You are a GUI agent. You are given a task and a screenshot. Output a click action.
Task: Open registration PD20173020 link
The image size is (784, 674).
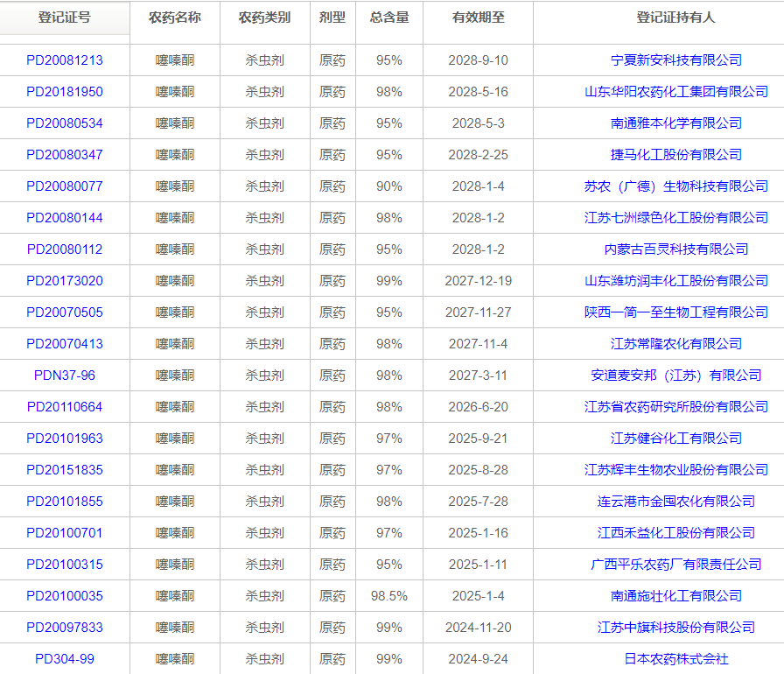pyautogui.click(x=65, y=281)
